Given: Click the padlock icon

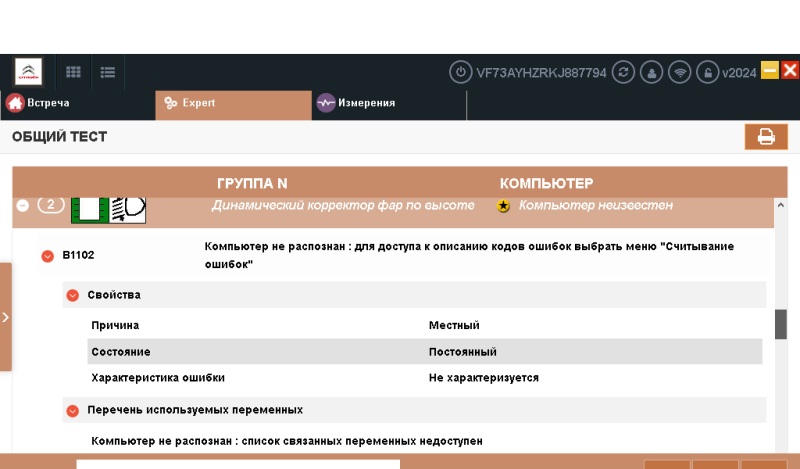Looking at the screenshot, I should pyautogui.click(x=707, y=72).
